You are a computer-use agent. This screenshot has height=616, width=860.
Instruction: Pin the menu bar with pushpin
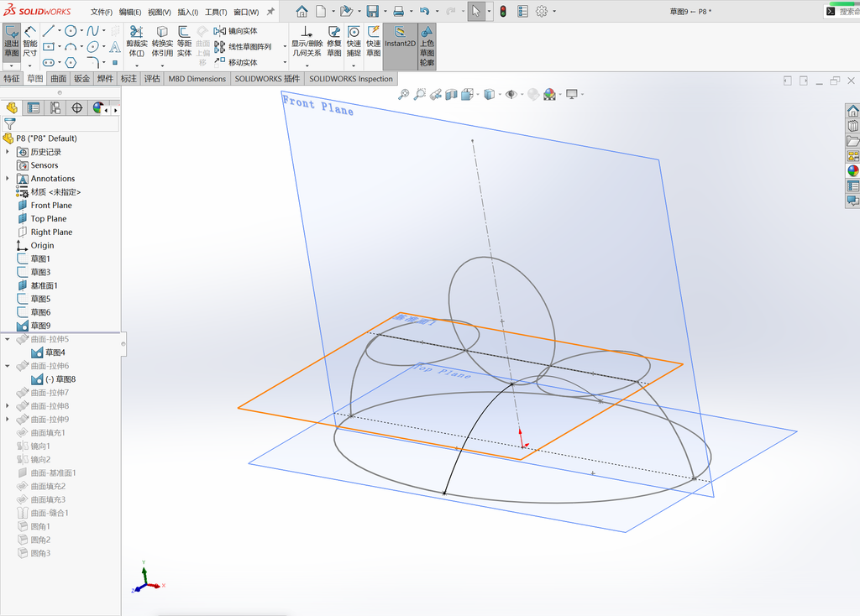coord(270,12)
